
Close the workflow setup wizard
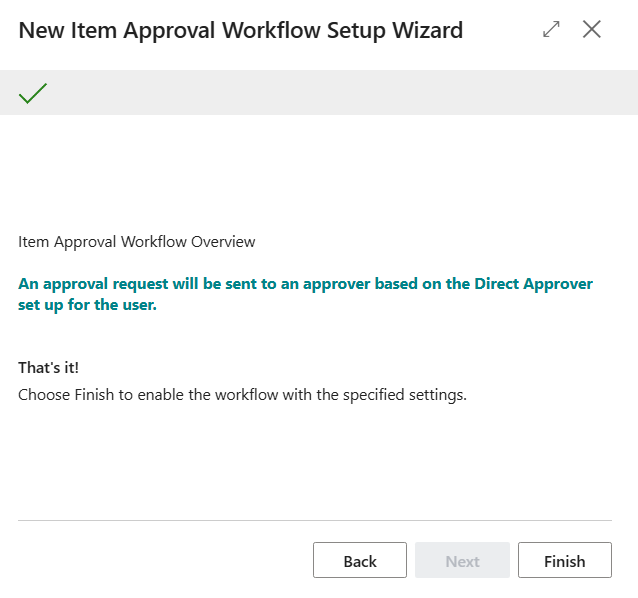592,30
